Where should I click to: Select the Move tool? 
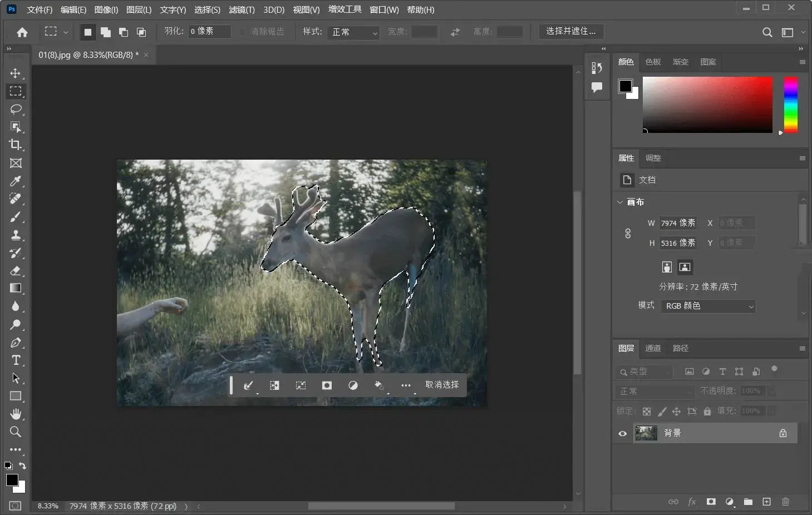point(16,73)
